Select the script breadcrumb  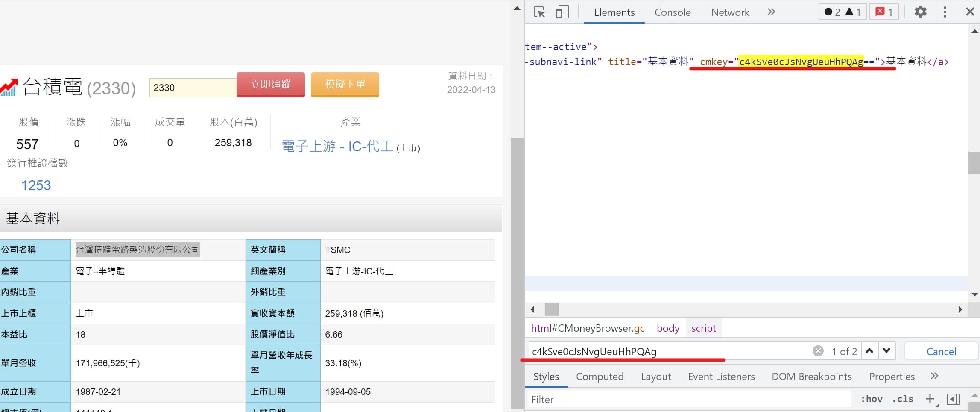pos(703,328)
